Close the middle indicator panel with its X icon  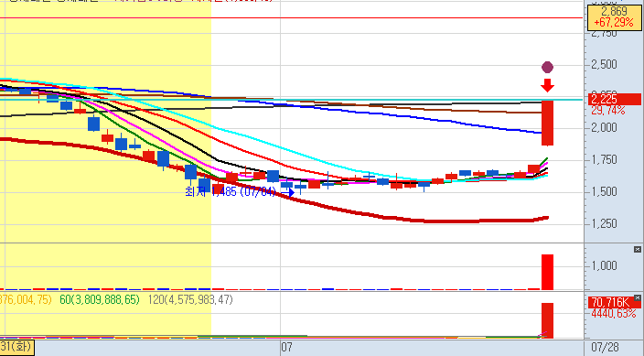pyautogui.click(x=637, y=250)
